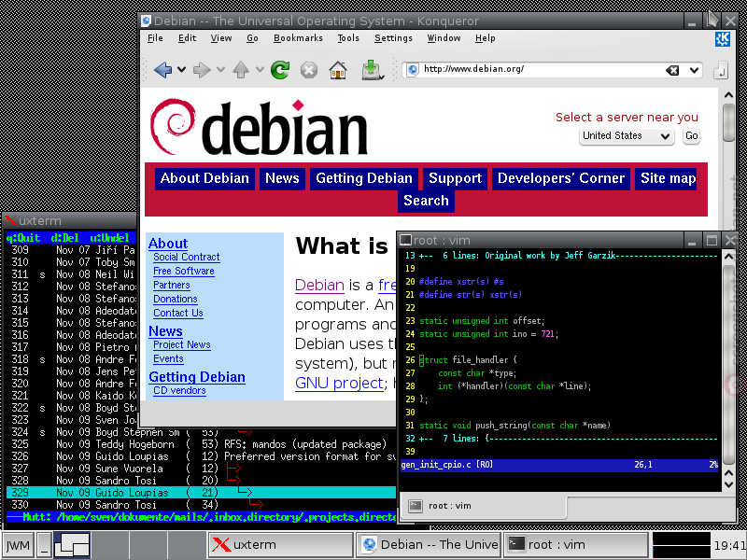The image size is (747, 560).
Task: Click the scroll-up arrow in vim window
Action: click(x=728, y=257)
